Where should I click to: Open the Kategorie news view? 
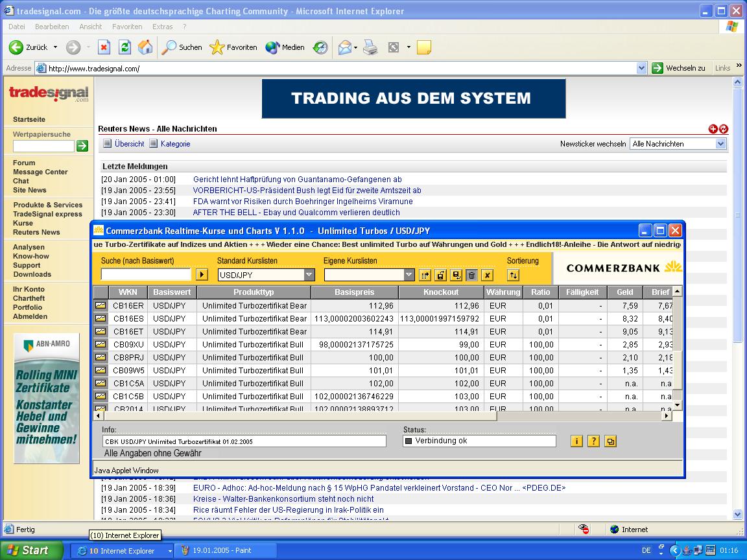point(175,144)
